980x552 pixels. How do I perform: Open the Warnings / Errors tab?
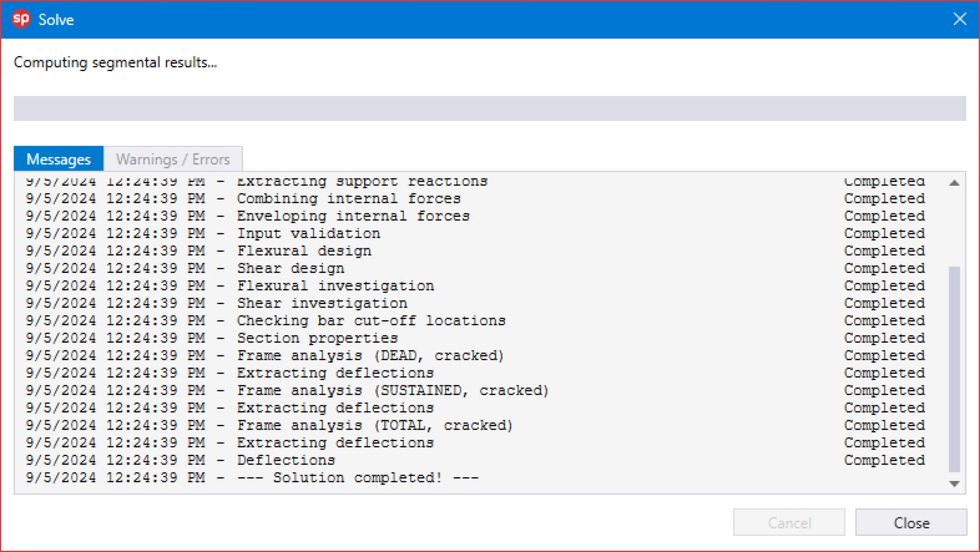173,159
